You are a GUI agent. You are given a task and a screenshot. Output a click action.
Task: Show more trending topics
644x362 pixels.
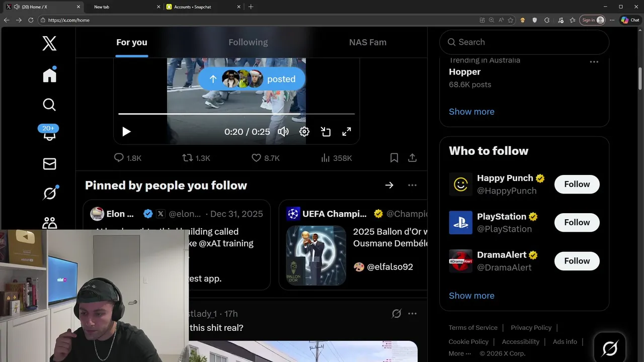tap(471, 112)
